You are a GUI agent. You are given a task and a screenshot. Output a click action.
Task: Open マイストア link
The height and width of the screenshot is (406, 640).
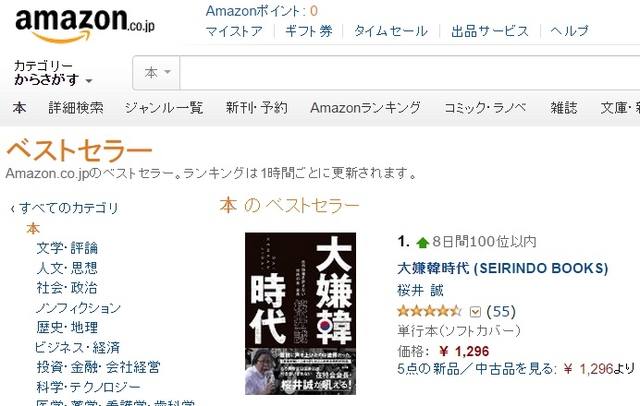coord(234,31)
